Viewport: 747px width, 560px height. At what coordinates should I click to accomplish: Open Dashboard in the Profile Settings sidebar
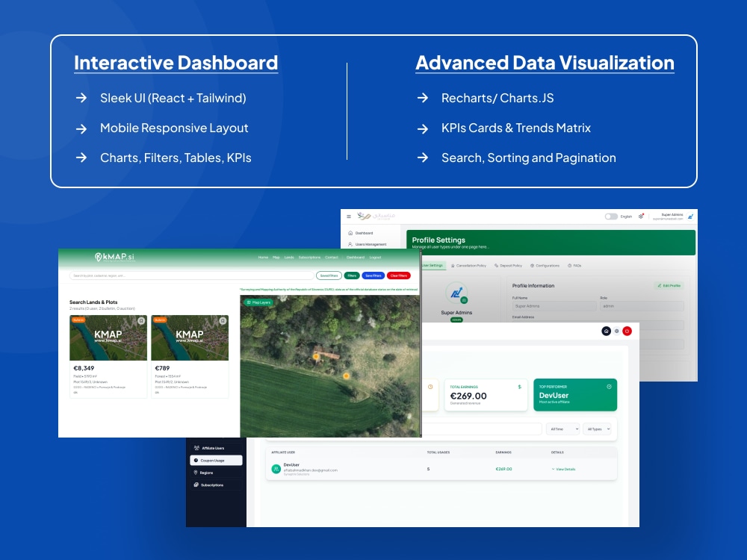pos(361,233)
